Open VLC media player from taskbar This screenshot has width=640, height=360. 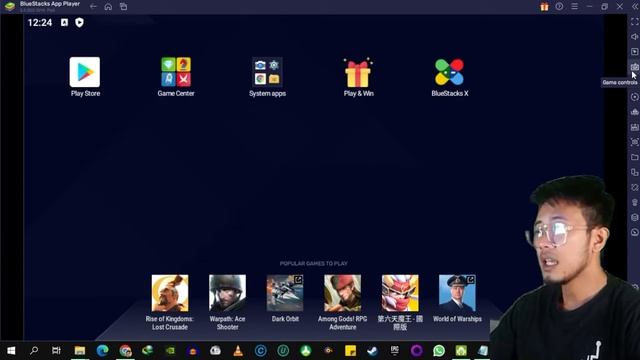coord(238,351)
